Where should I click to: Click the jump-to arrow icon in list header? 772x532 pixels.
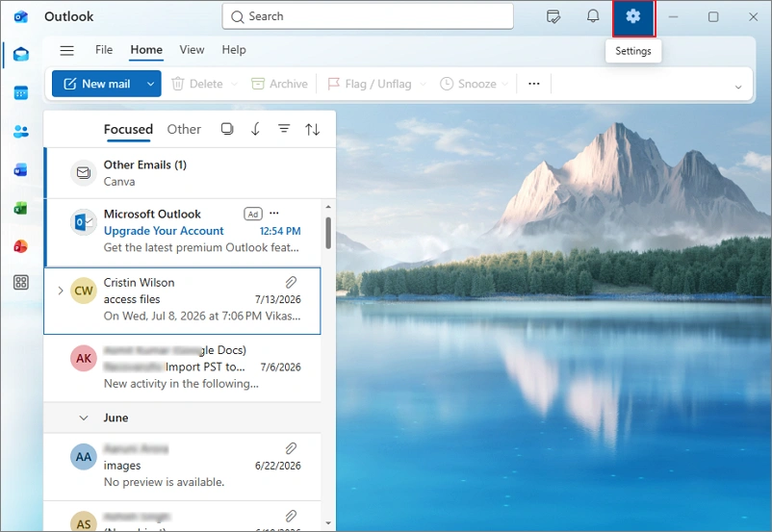click(x=255, y=129)
